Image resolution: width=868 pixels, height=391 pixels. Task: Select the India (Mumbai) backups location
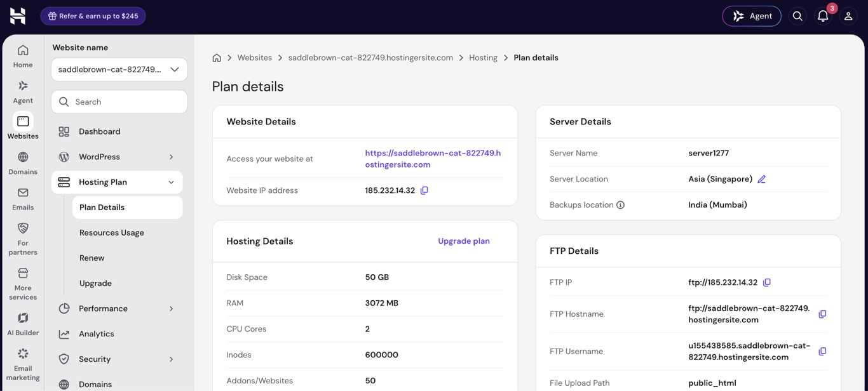[x=717, y=205]
